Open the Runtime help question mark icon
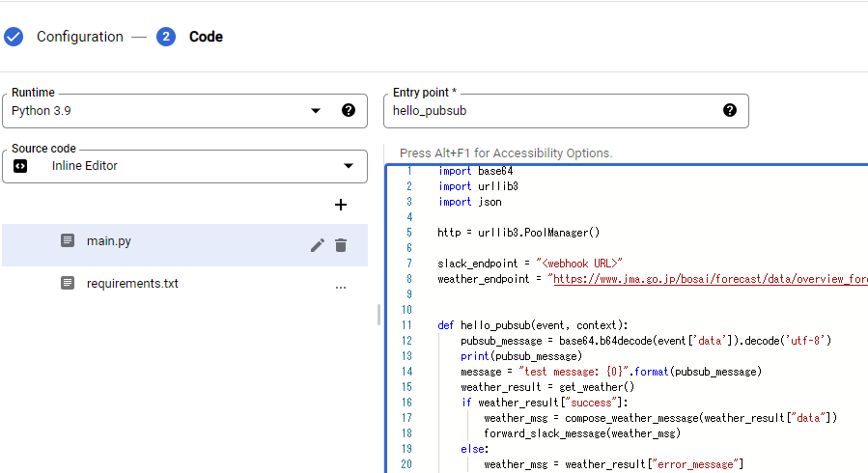Image resolution: width=868 pixels, height=473 pixels. [349, 110]
